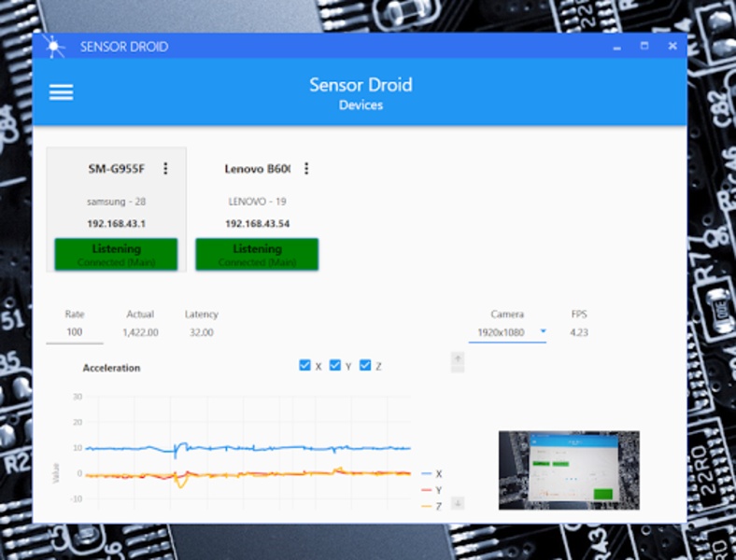Open Lenovo B6000 device options menu
Screen dimensions: 736x560
(306, 168)
